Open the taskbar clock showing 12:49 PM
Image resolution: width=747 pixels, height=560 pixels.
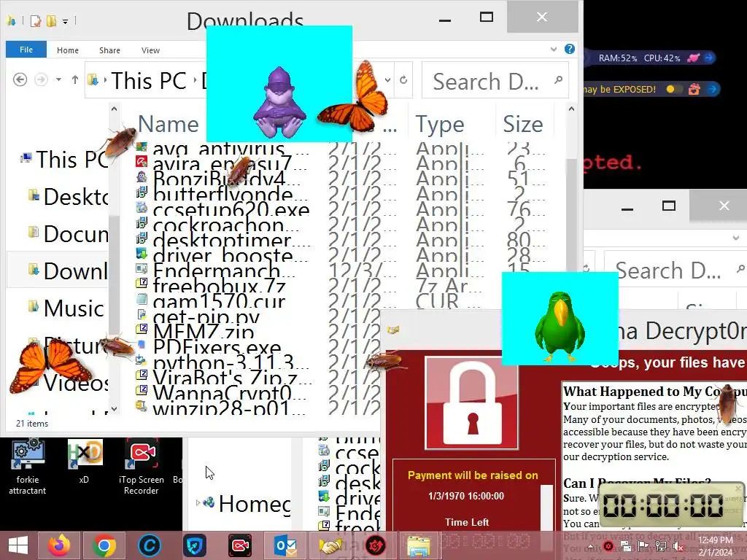pos(716,546)
